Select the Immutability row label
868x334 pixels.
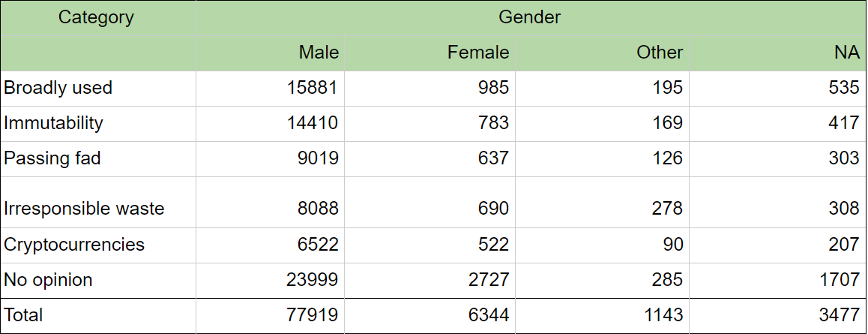click(98, 124)
